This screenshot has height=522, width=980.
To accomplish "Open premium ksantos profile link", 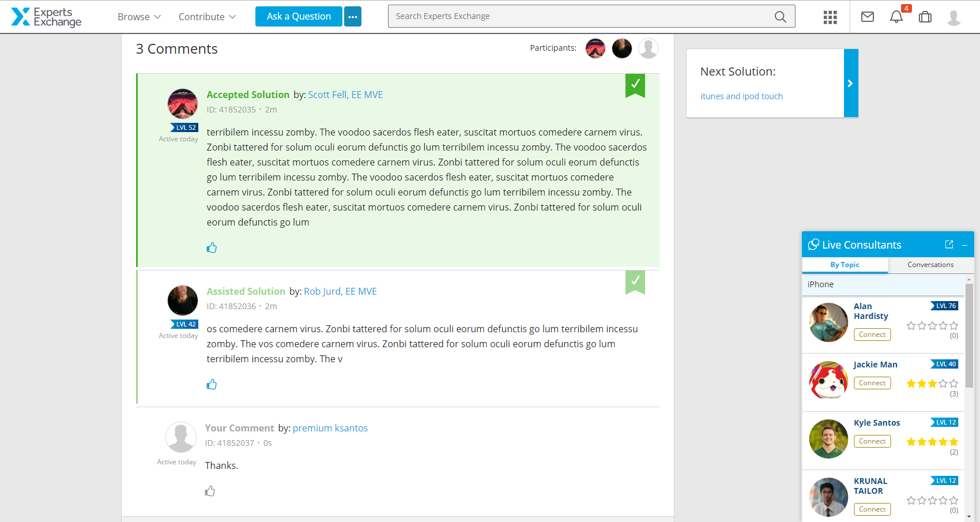I will [x=330, y=428].
